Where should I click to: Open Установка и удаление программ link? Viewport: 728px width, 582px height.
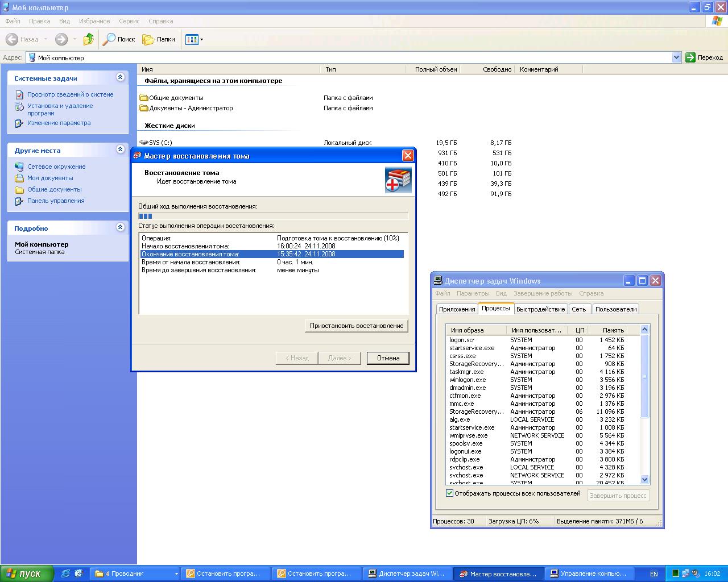tap(60, 109)
